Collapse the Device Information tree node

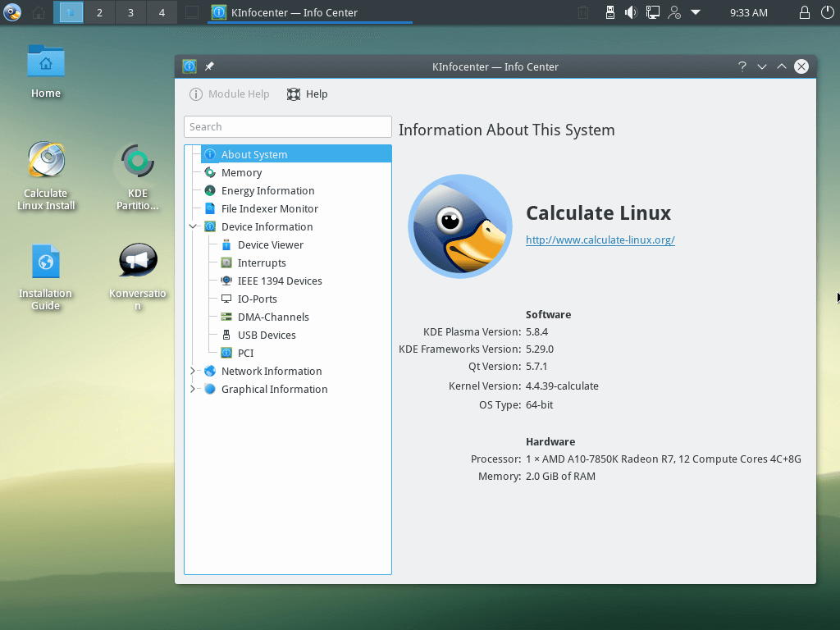point(192,226)
